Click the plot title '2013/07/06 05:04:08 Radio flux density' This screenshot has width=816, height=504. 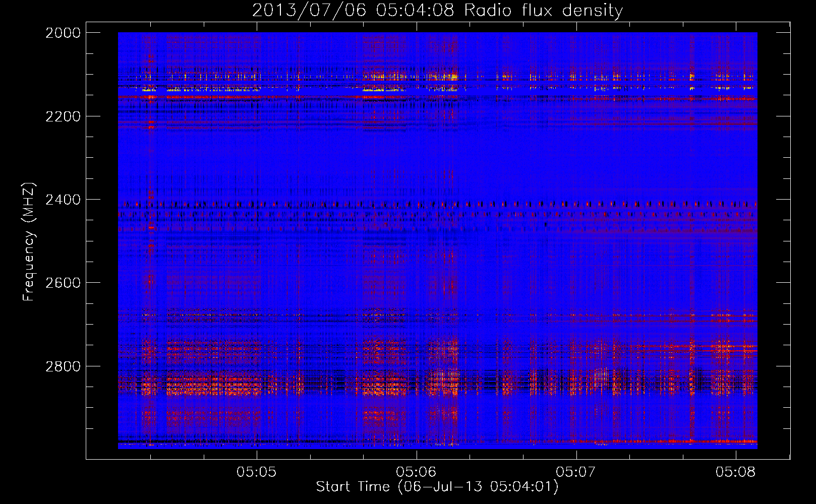pyautogui.click(x=437, y=11)
